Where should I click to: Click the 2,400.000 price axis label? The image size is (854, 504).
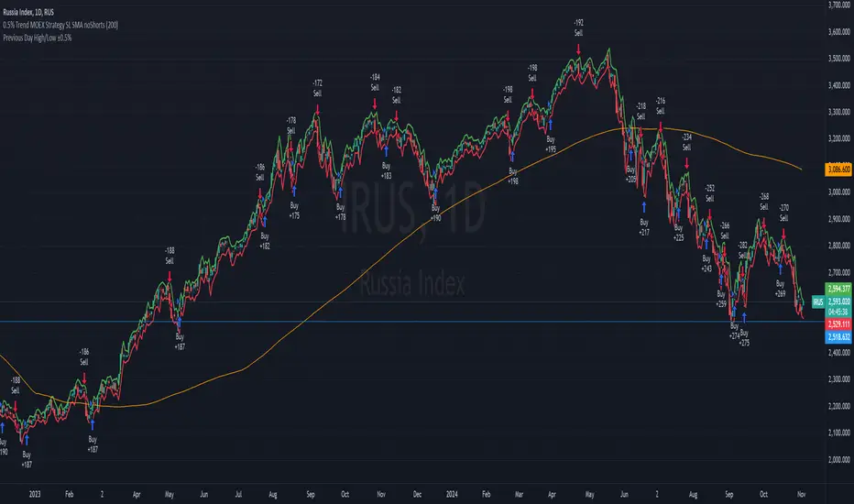coord(839,353)
